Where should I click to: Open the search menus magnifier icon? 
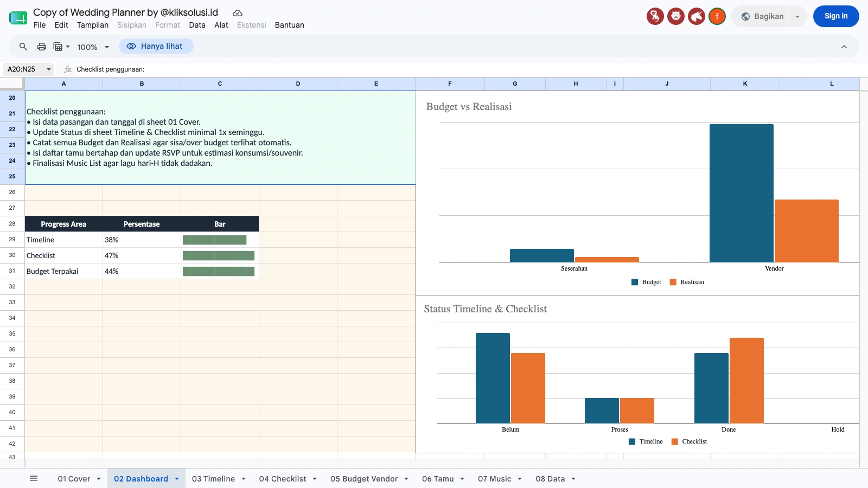[23, 47]
